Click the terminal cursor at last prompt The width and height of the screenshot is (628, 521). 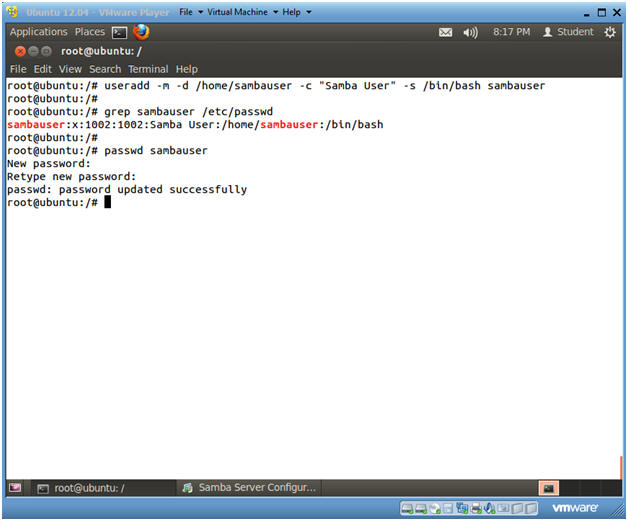107,202
